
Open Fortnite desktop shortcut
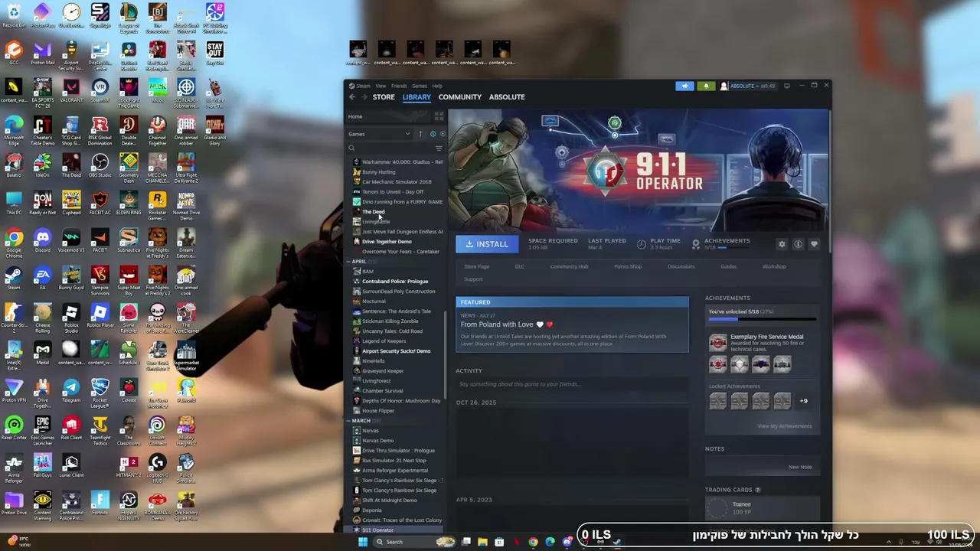click(100, 504)
